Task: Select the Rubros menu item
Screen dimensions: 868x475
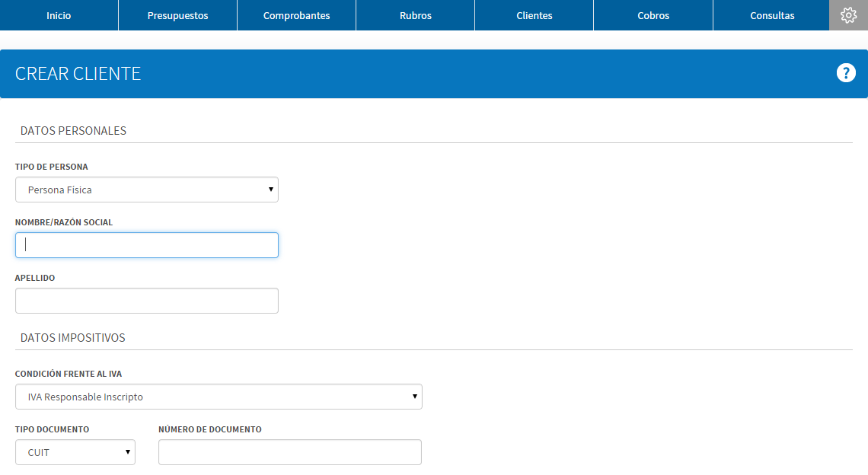Action: 416,15
